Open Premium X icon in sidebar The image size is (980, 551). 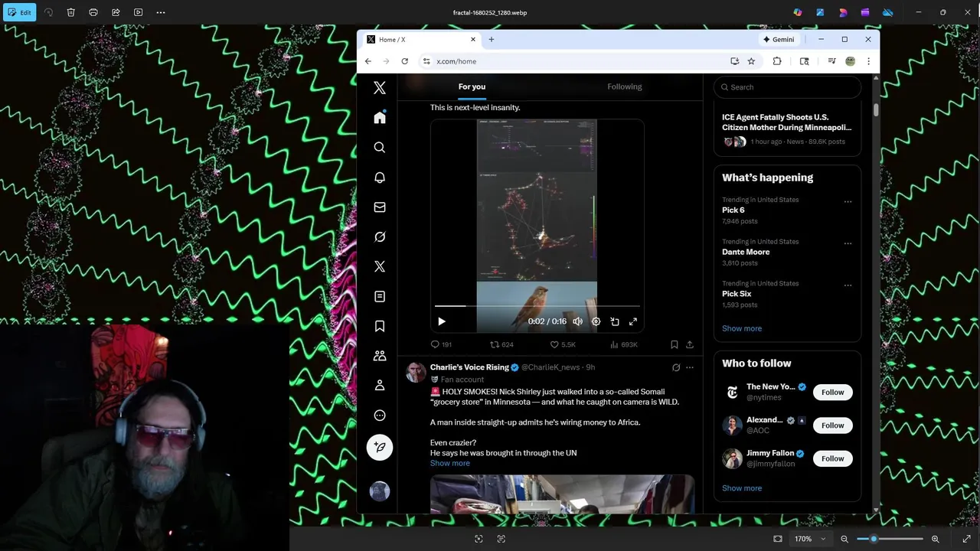380,267
